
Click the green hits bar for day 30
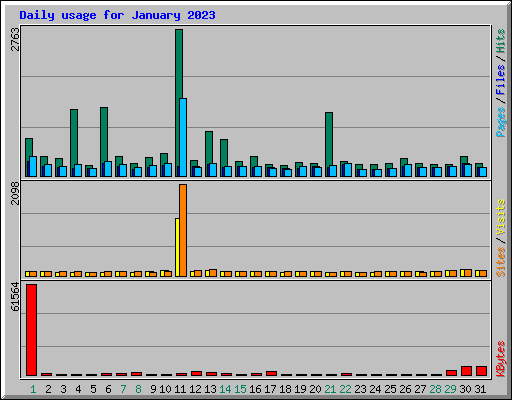click(464, 160)
